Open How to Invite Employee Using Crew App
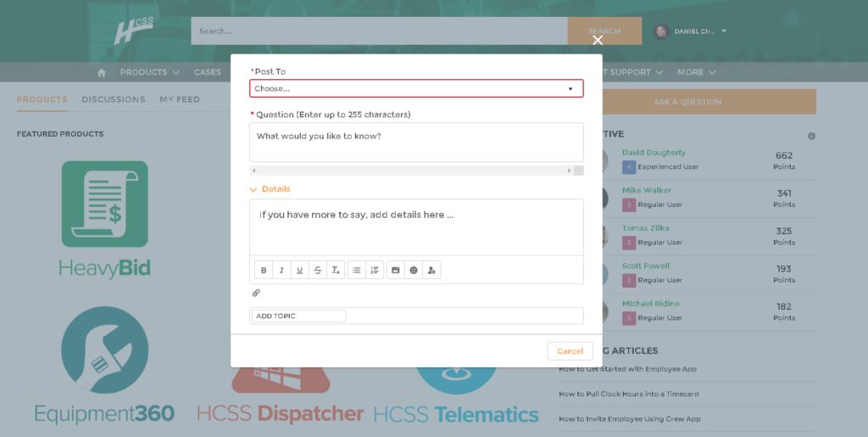This screenshot has height=437, width=868. [x=630, y=418]
